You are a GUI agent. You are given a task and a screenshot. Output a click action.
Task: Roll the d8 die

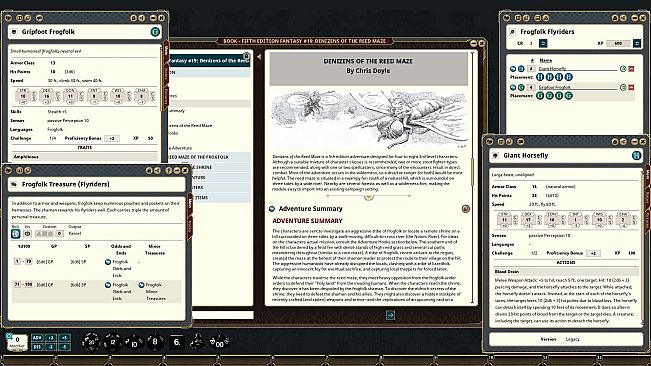pyautogui.click(x=154, y=342)
